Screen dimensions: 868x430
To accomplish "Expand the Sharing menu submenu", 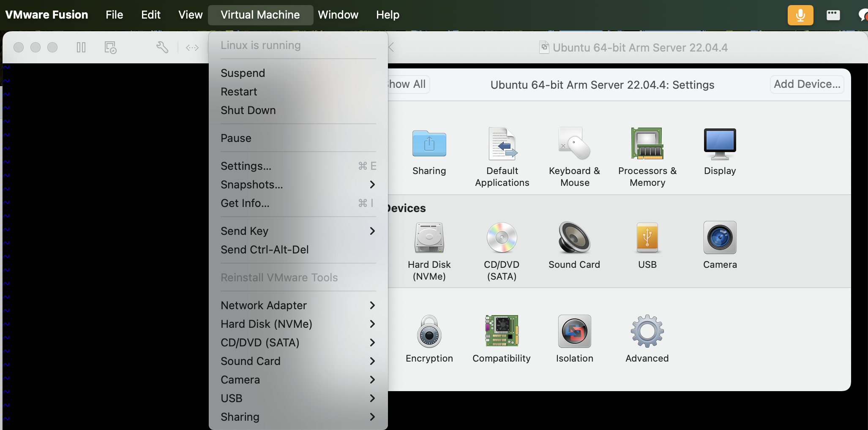I will click(298, 417).
